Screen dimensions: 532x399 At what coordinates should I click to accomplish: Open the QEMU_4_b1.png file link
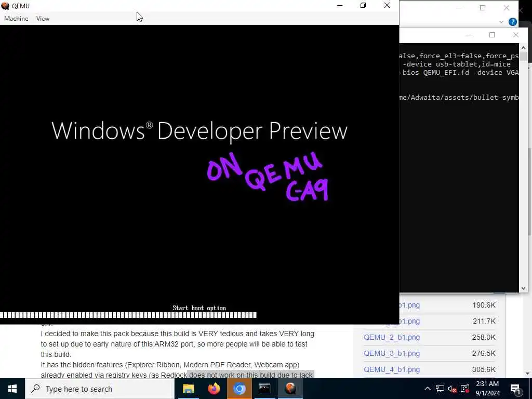pyautogui.click(x=392, y=369)
